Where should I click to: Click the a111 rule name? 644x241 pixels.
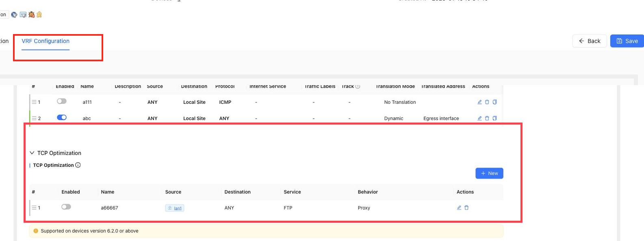point(87,102)
